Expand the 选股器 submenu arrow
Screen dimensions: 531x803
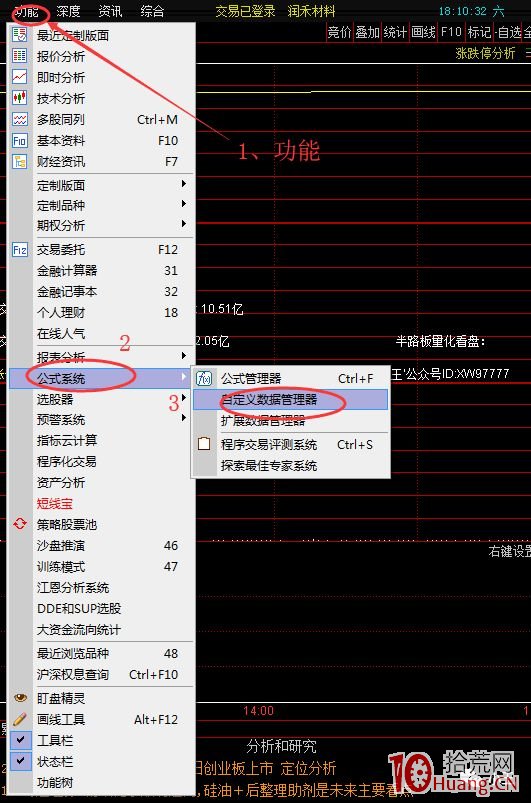coord(183,397)
